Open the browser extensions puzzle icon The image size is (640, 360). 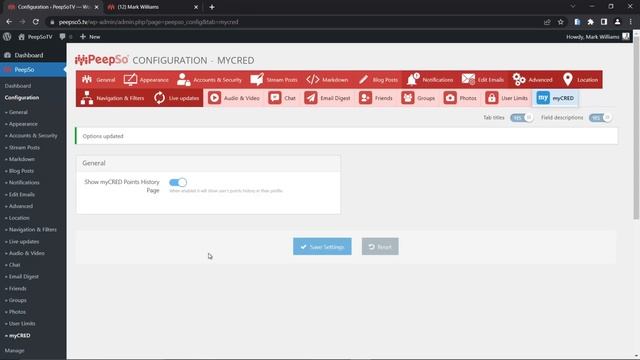[590, 22]
